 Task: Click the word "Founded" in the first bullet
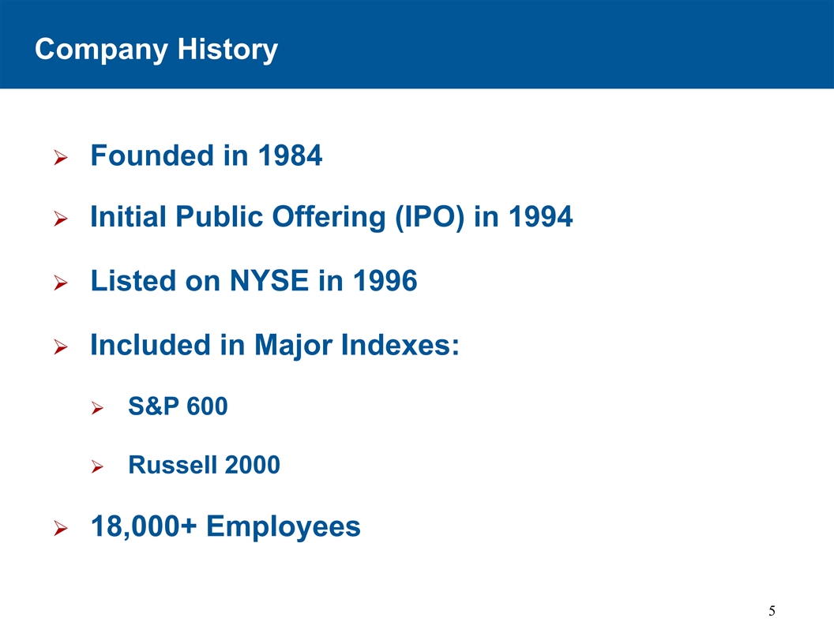click(152, 156)
